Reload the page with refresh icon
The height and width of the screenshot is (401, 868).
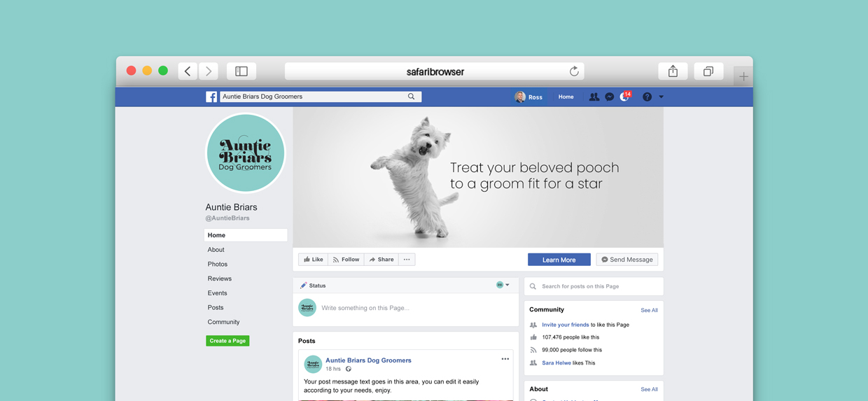click(x=574, y=71)
